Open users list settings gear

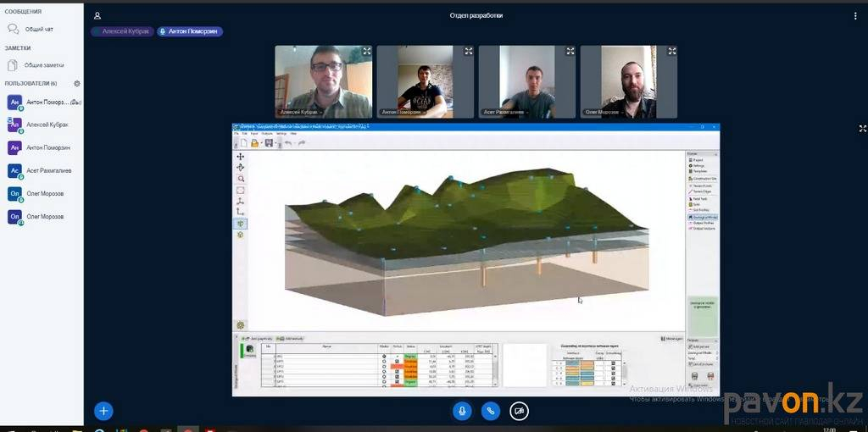point(77,84)
